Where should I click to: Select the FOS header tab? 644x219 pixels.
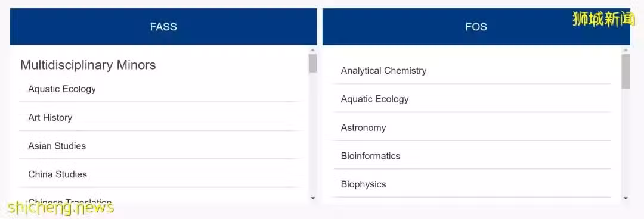pos(476,27)
